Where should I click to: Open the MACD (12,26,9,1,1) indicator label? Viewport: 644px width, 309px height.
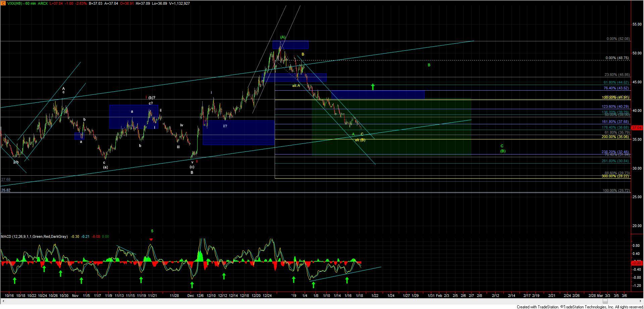34,236
